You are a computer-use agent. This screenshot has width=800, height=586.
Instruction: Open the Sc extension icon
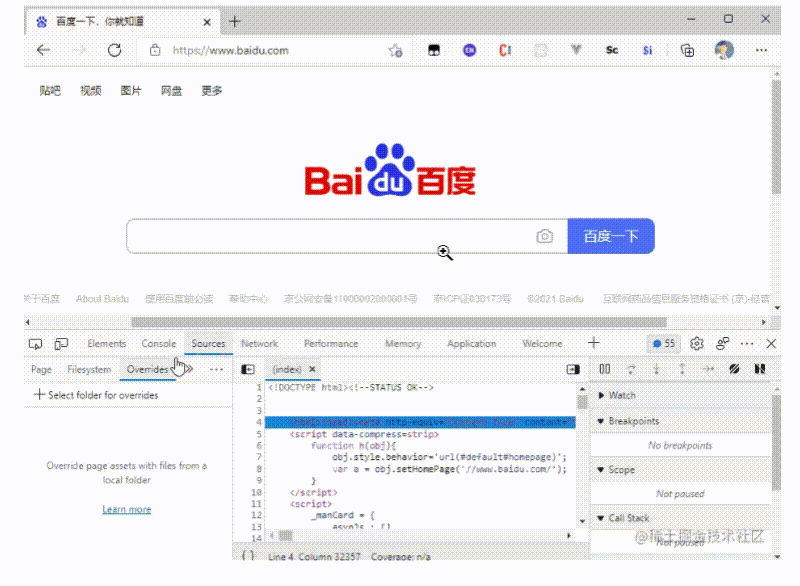pyautogui.click(x=612, y=50)
